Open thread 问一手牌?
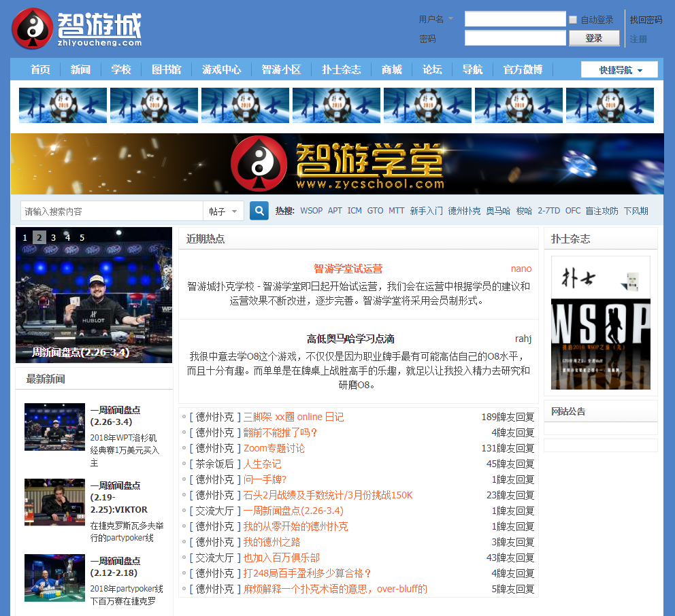The height and width of the screenshot is (616, 675). pyautogui.click(x=265, y=479)
